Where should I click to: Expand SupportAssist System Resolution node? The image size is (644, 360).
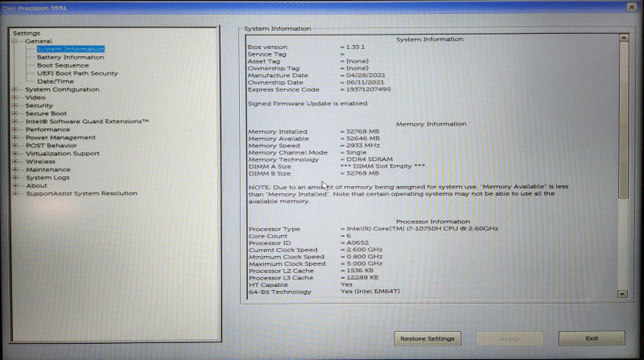14,193
